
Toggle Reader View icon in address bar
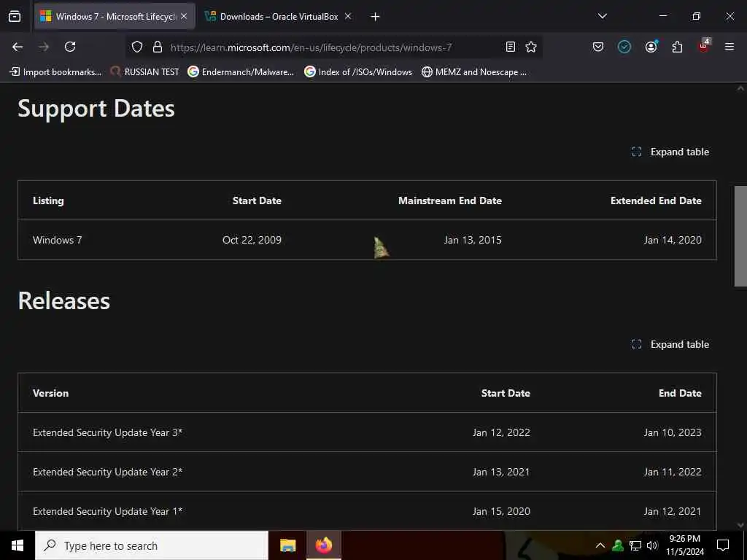tap(510, 47)
